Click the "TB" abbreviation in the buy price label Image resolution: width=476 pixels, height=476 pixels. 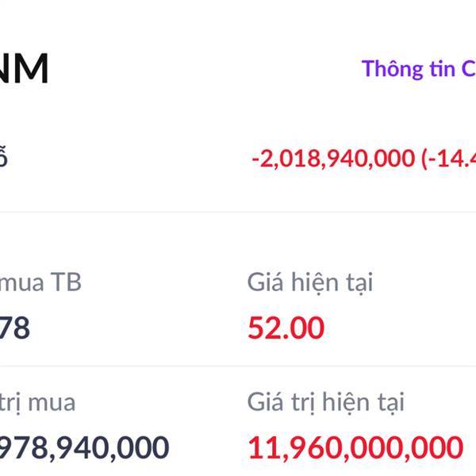pos(65,282)
